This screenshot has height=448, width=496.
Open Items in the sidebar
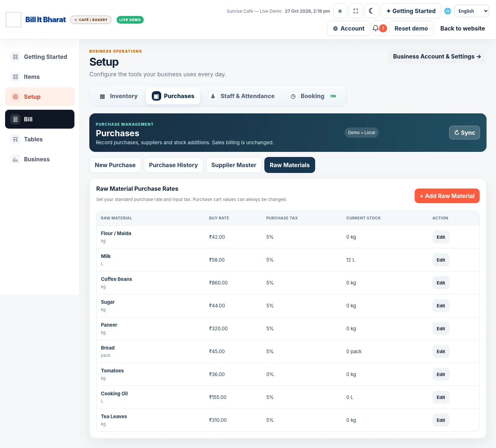(x=40, y=77)
